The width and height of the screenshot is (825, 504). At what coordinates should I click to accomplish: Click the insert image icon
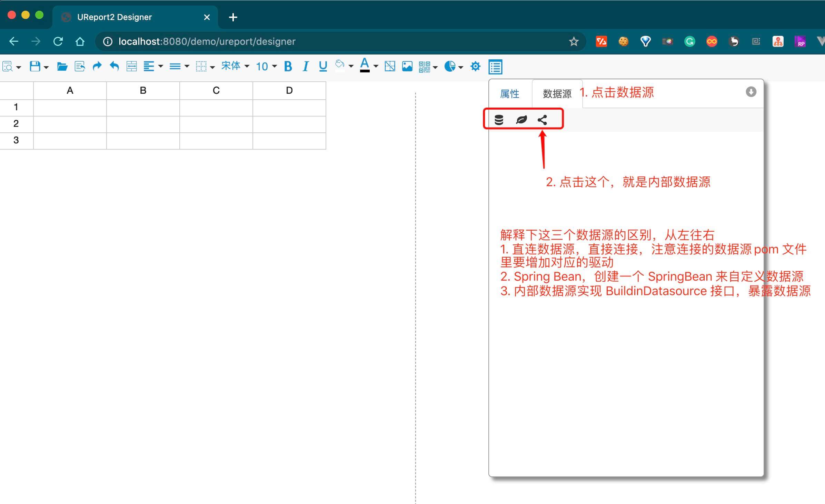pos(407,66)
